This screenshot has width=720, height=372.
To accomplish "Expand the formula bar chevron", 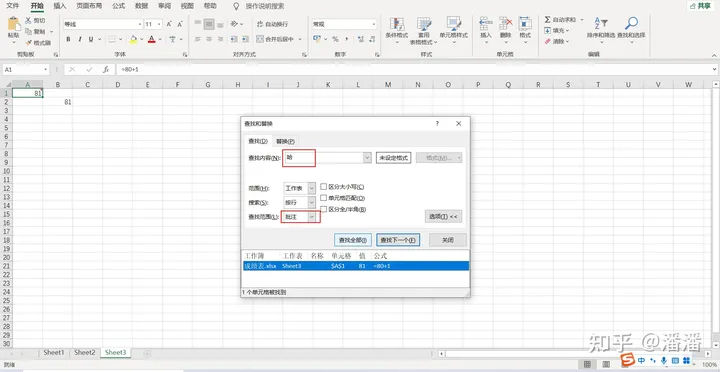I will click(x=714, y=69).
